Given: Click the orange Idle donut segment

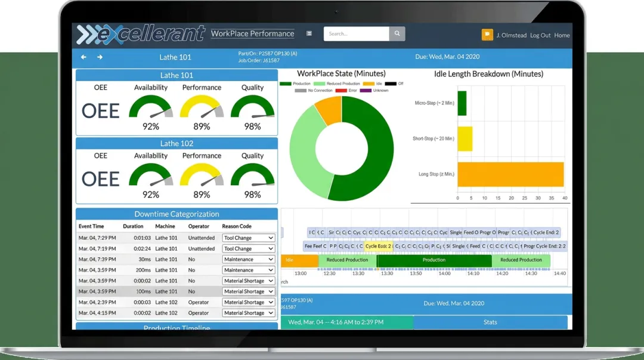Looking at the screenshot, I should pyautogui.click(x=330, y=109).
